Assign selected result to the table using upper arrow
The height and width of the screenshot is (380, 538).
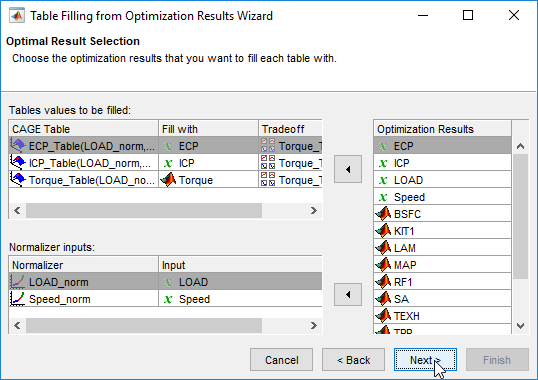pyautogui.click(x=348, y=169)
